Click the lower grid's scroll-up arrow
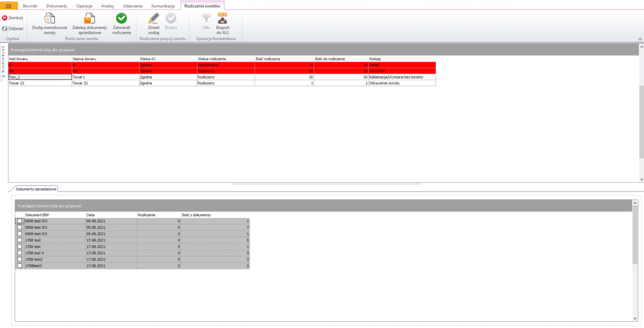The image size is (644, 328). [x=636, y=202]
